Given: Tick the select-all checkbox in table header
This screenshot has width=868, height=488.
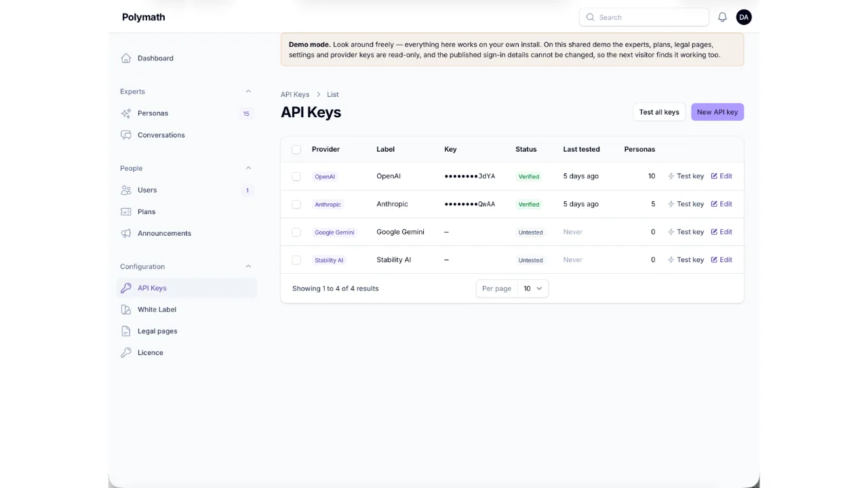Looking at the screenshot, I should (296, 149).
